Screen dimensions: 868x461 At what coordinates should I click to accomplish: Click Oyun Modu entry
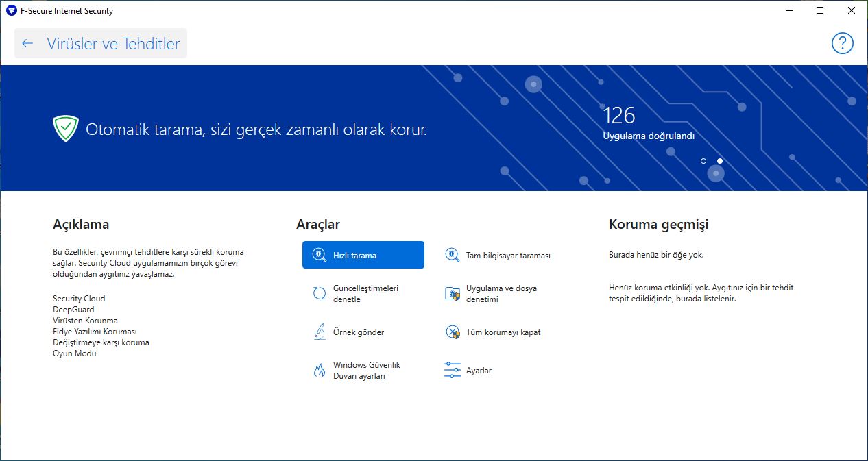75,353
